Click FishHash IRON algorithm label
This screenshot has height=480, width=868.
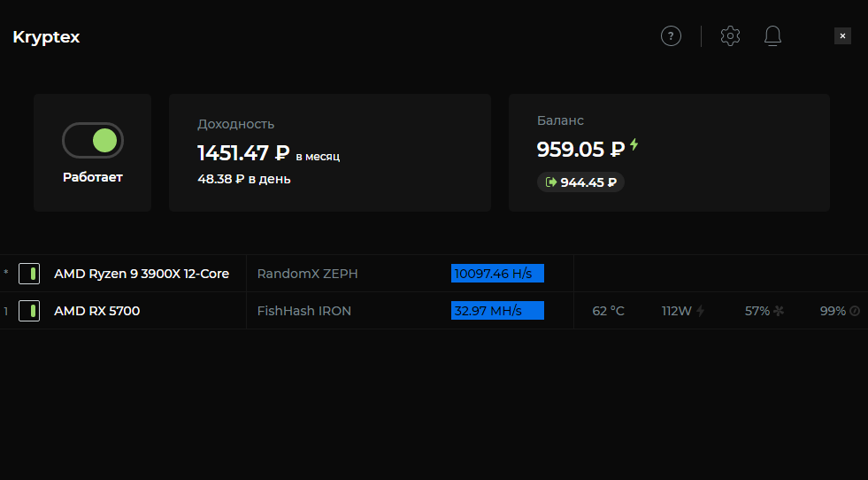click(x=303, y=311)
